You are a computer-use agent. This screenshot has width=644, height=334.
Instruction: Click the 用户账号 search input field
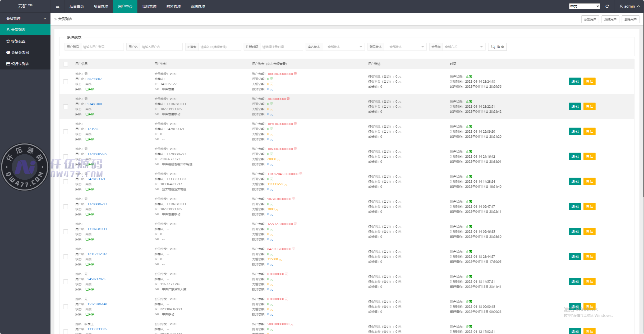point(102,47)
